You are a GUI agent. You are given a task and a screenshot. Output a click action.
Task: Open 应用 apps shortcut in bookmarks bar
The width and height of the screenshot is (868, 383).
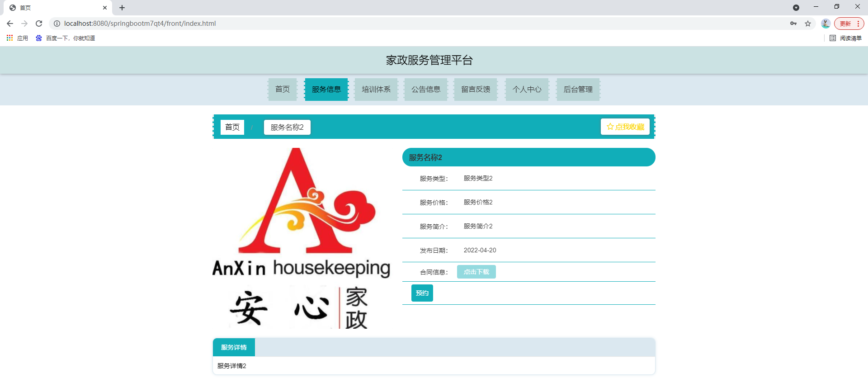click(17, 38)
